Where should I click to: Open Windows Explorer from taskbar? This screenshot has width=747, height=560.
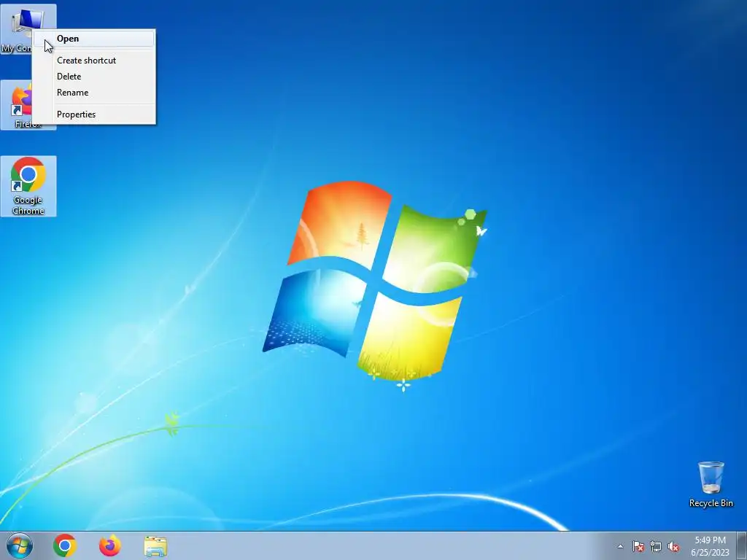[x=155, y=546]
